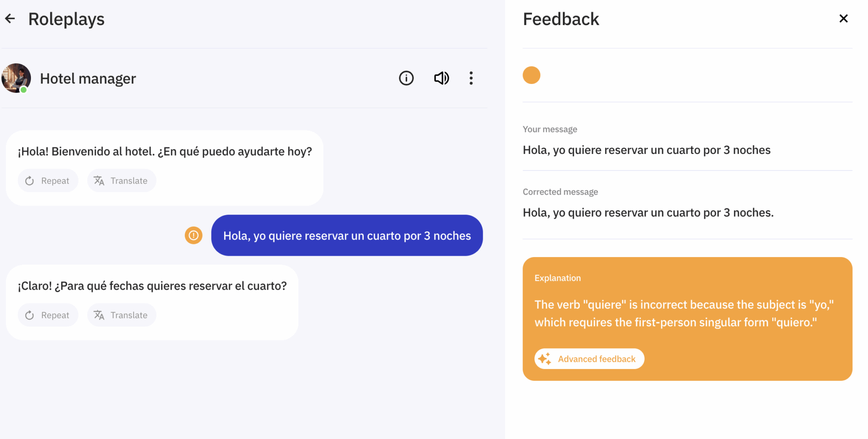Click the translate icon under the greeting message
The height and width of the screenshot is (439, 868).
[x=99, y=180]
